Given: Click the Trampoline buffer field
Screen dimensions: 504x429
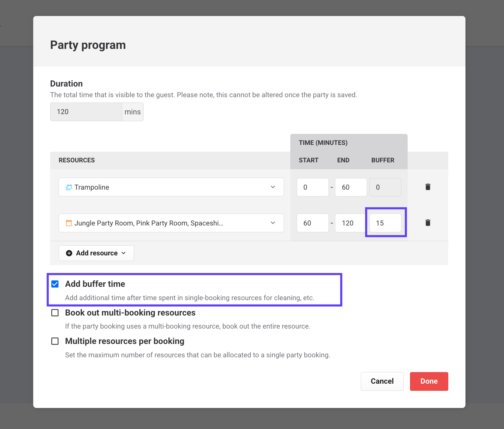Looking at the screenshot, I should (385, 187).
